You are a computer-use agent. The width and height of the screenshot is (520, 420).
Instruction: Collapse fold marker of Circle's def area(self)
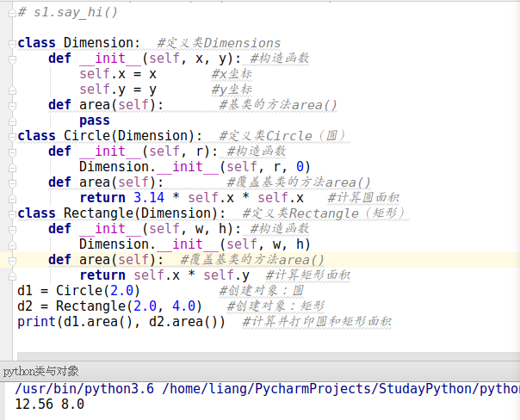(x=12, y=183)
